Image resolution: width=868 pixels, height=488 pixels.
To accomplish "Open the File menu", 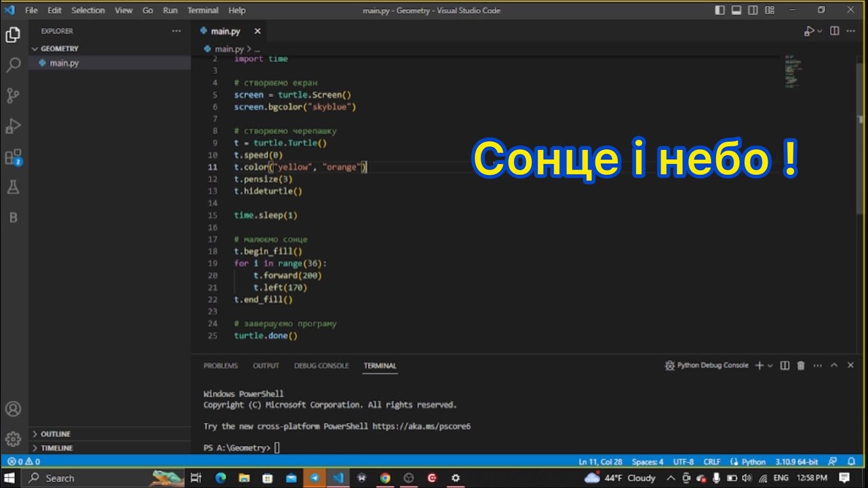I will (x=31, y=10).
